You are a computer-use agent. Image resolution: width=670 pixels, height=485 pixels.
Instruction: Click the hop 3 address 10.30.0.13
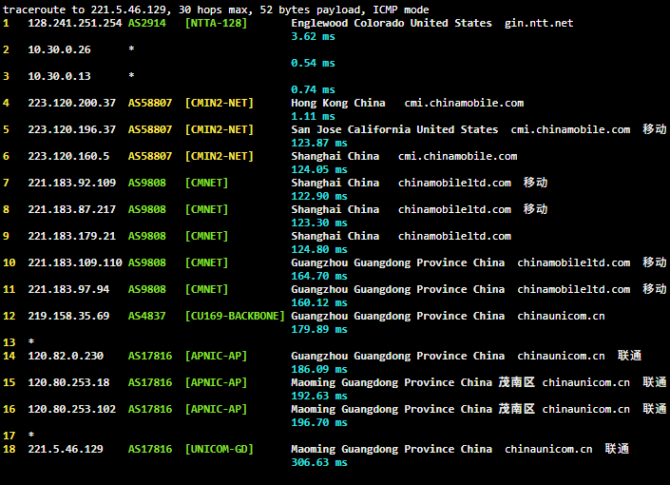[x=58, y=76]
